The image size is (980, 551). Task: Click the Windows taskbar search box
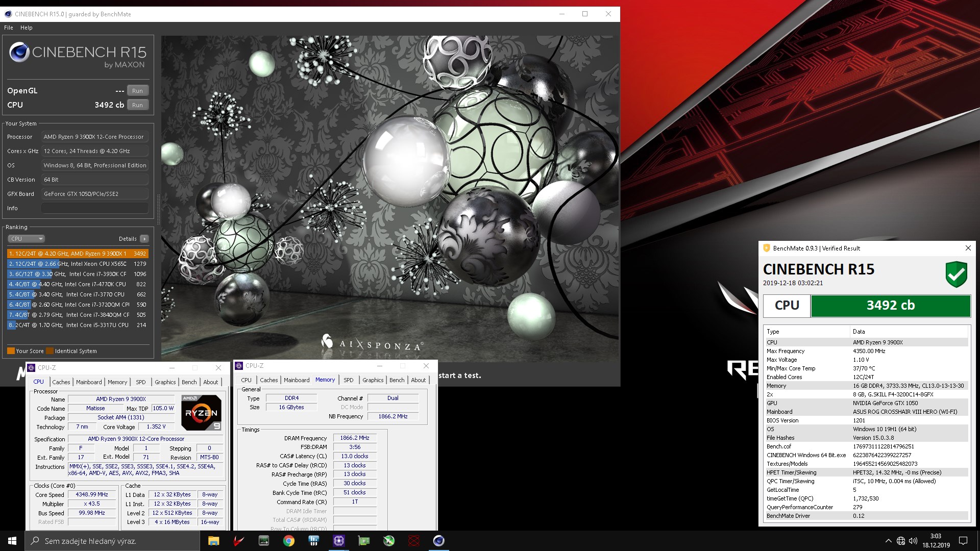[112, 541]
